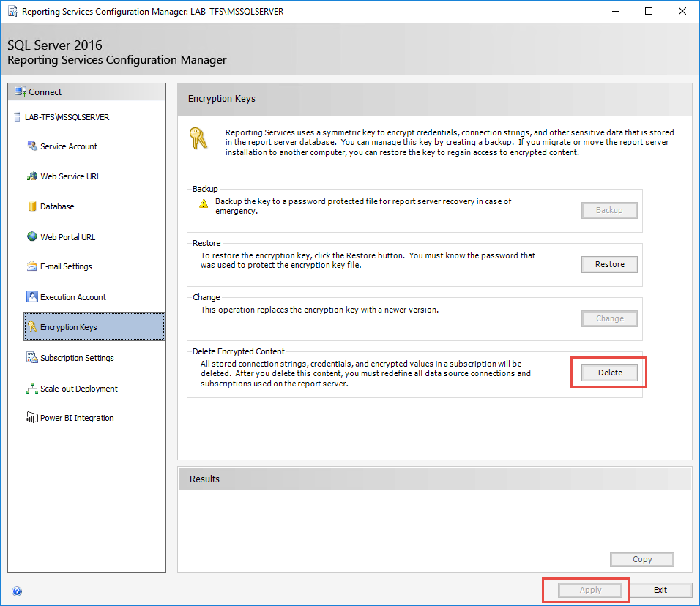Click the Service Account icon in sidebar
This screenshot has width=700, height=606.
point(32,146)
